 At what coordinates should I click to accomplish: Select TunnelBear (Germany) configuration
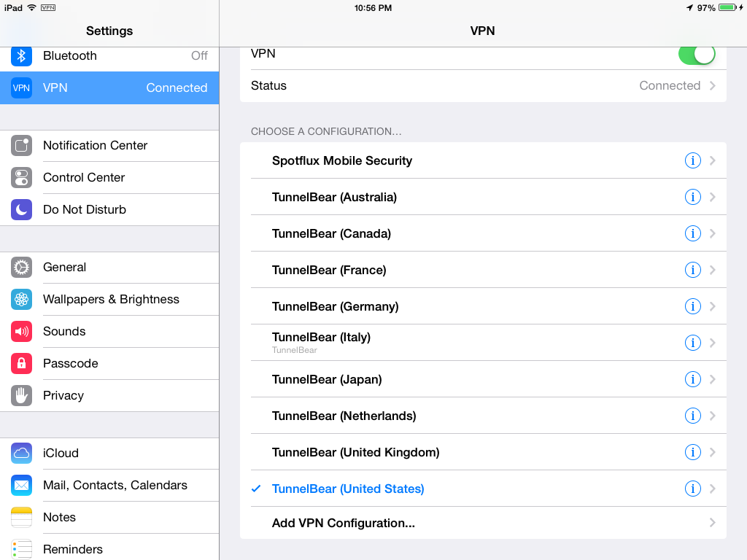[x=483, y=306]
